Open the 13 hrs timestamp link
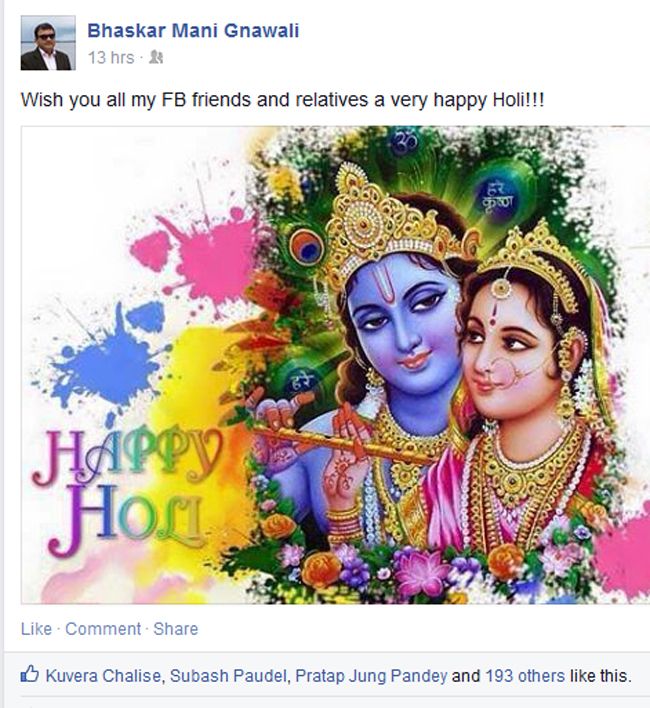Screen dimensions: 650x708 111,58
